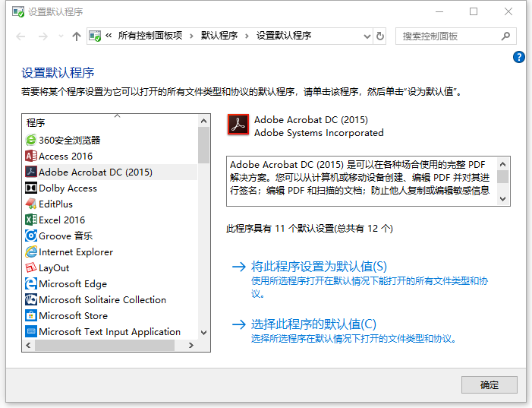
Task: Click the Microsoft Solitaire Collection icon
Action: (31, 299)
